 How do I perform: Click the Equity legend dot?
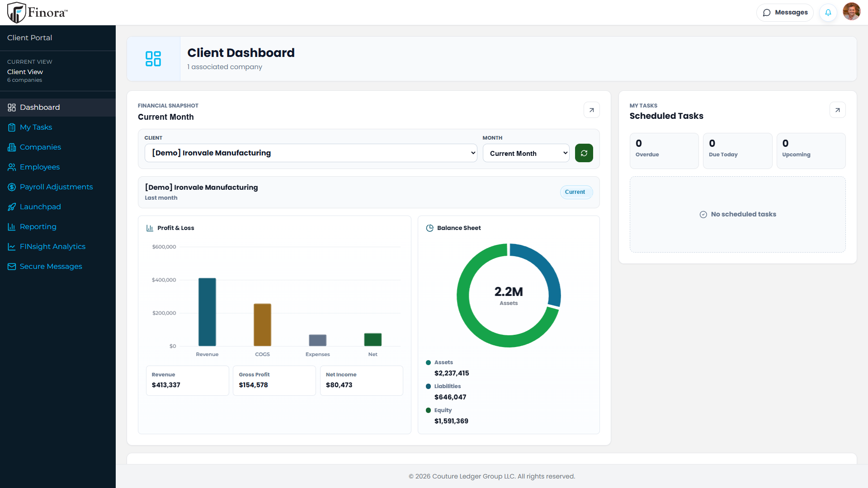point(428,410)
